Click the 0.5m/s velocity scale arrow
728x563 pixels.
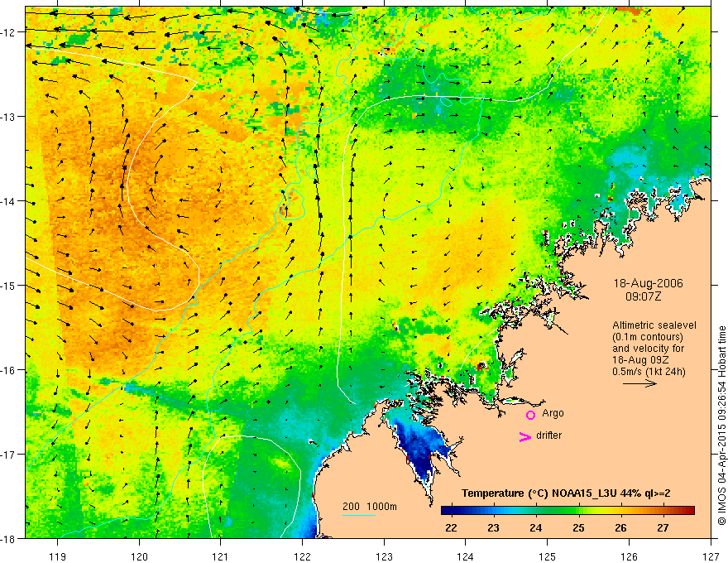pos(639,383)
